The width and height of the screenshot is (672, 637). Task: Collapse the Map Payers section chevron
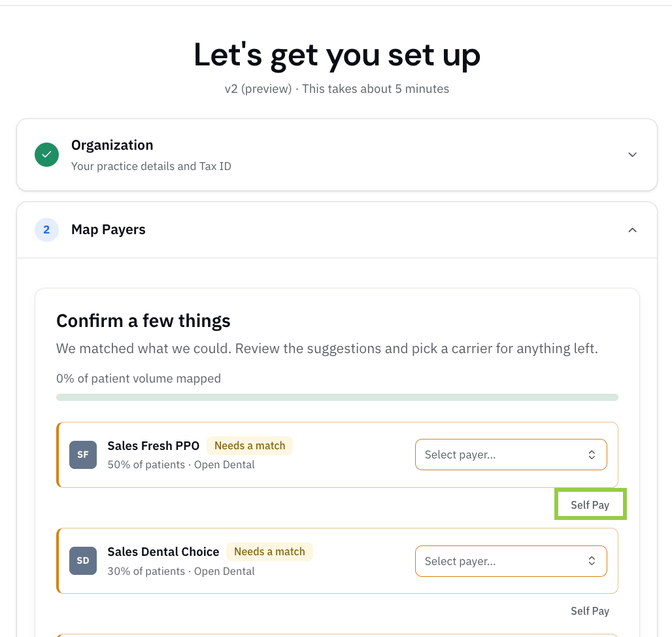coord(632,230)
